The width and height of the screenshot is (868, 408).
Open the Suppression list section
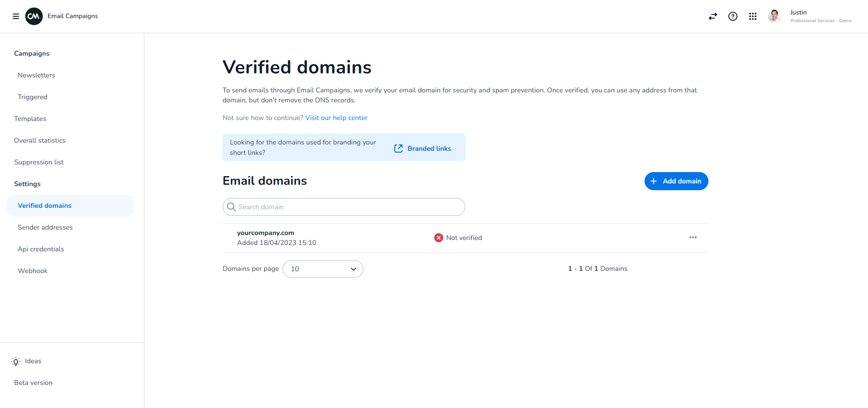click(x=39, y=162)
